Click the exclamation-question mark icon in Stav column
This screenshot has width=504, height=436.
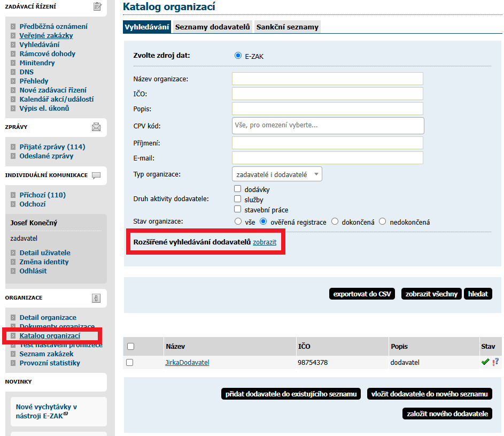click(495, 362)
